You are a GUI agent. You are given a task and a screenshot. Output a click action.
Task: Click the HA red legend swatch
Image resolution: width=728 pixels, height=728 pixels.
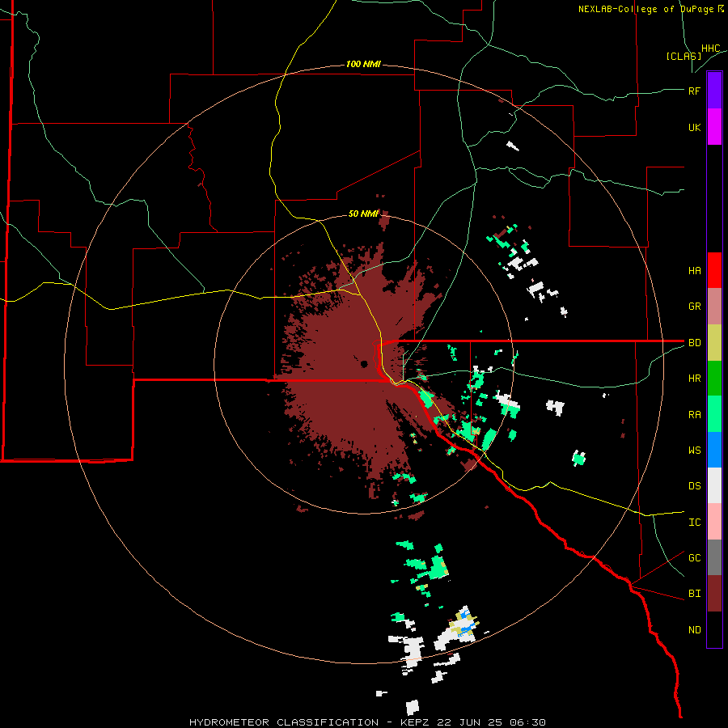click(714, 270)
